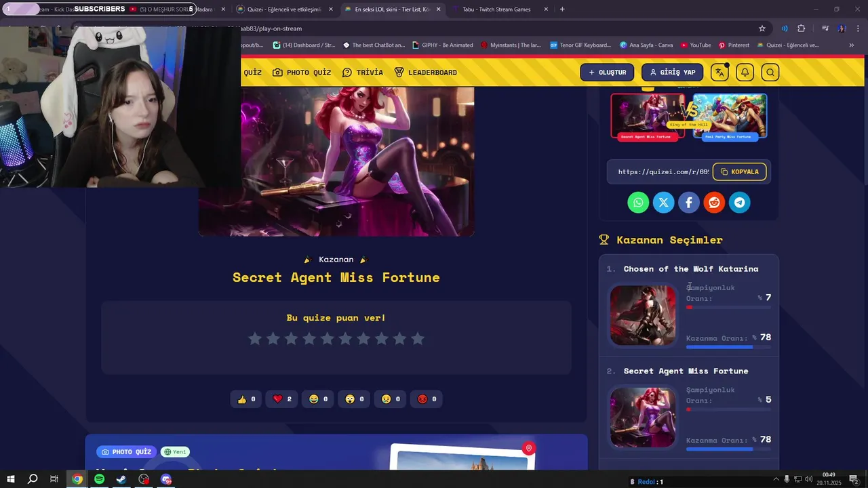868x488 pixels.
Task: Click the Yeni badge on card
Action: [175, 452]
